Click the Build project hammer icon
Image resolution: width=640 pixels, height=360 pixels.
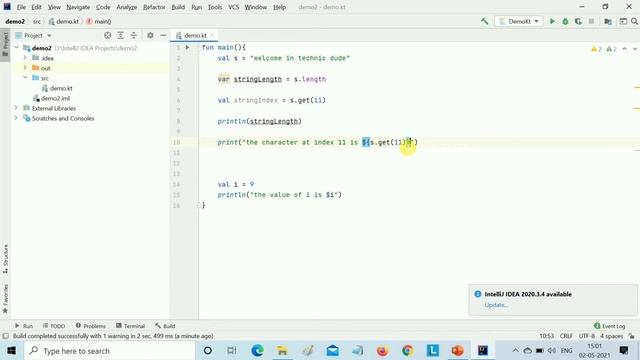point(484,21)
